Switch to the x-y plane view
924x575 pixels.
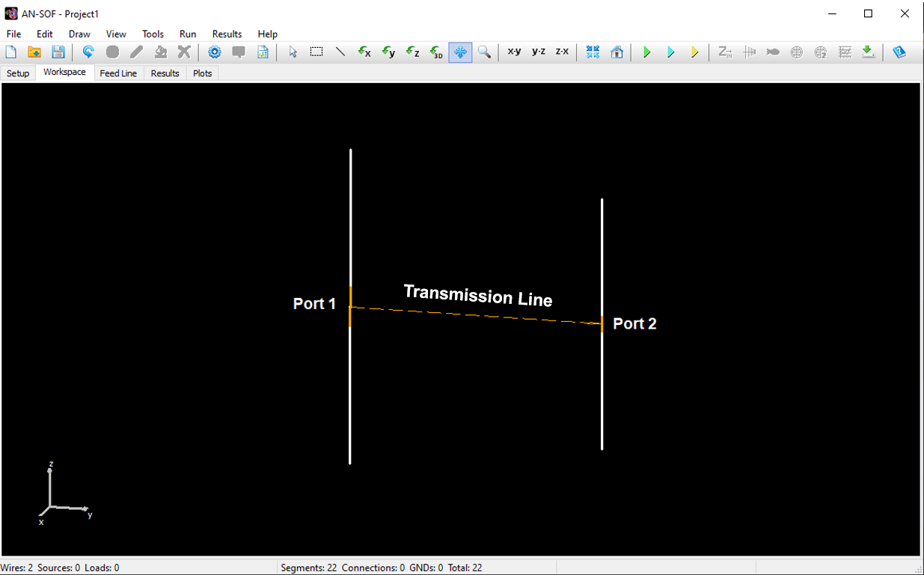(513, 52)
